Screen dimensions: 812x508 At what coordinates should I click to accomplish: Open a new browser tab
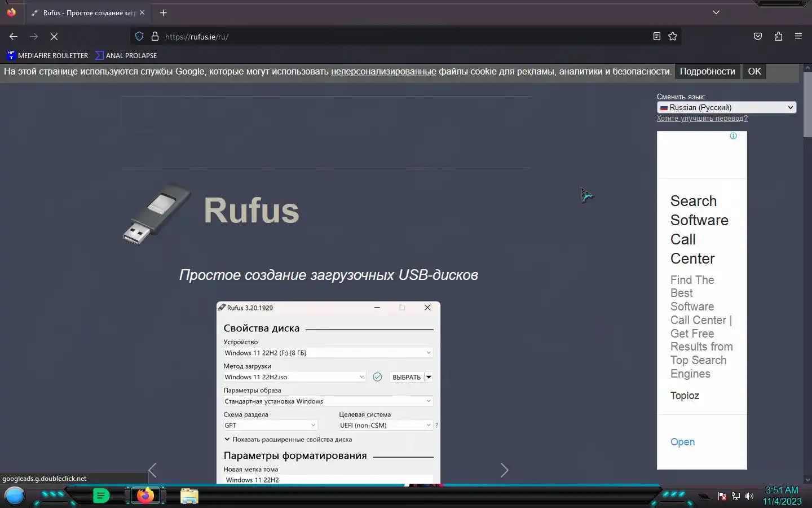click(163, 12)
